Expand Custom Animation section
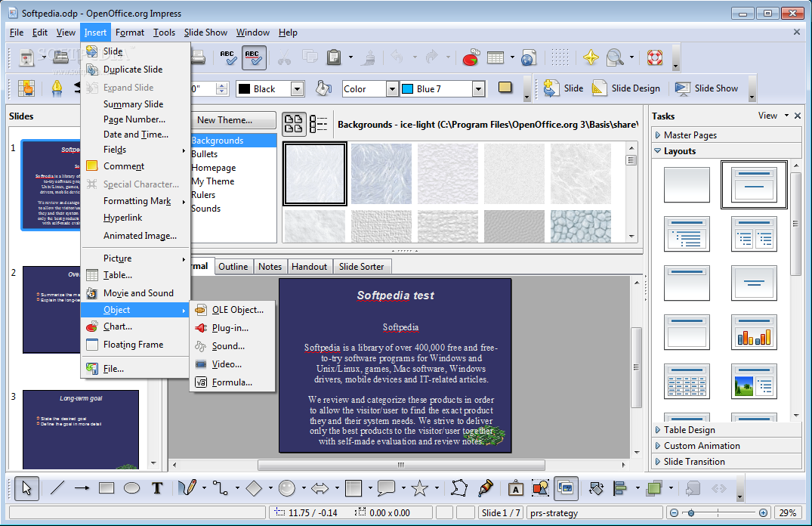 click(727, 446)
